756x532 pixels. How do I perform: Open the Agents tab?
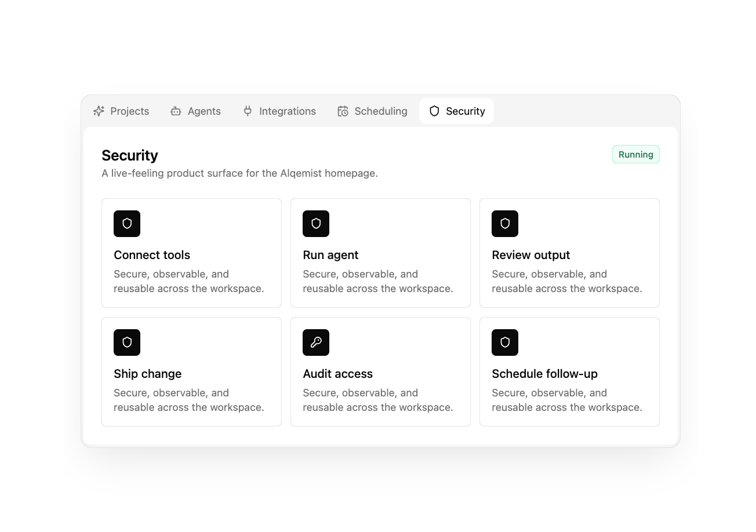tap(195, 111)
